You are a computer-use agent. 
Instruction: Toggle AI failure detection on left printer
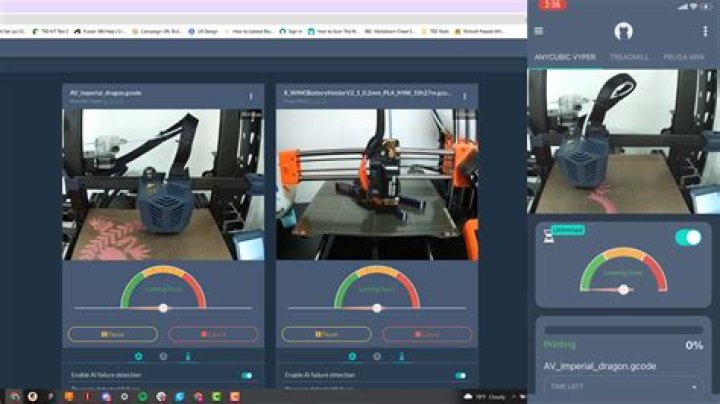tap(246, 376)
